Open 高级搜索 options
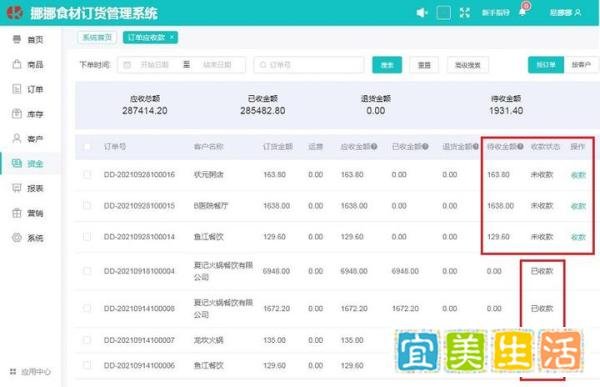Screen dimensions: 600x387 point(468,65)
